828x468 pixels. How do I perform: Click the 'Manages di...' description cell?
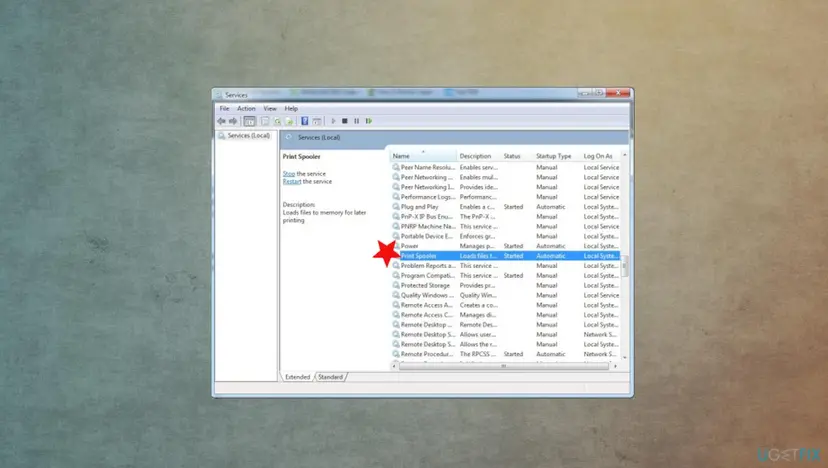tap(477, 315)
